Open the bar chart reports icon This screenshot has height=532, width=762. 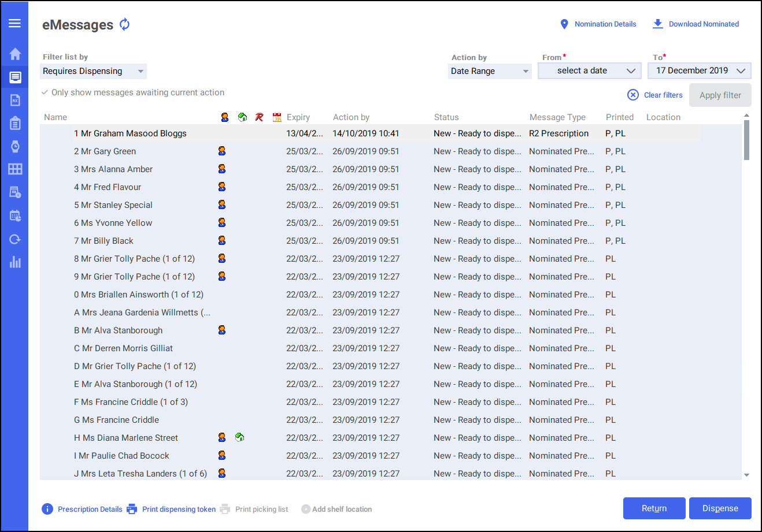15,262
